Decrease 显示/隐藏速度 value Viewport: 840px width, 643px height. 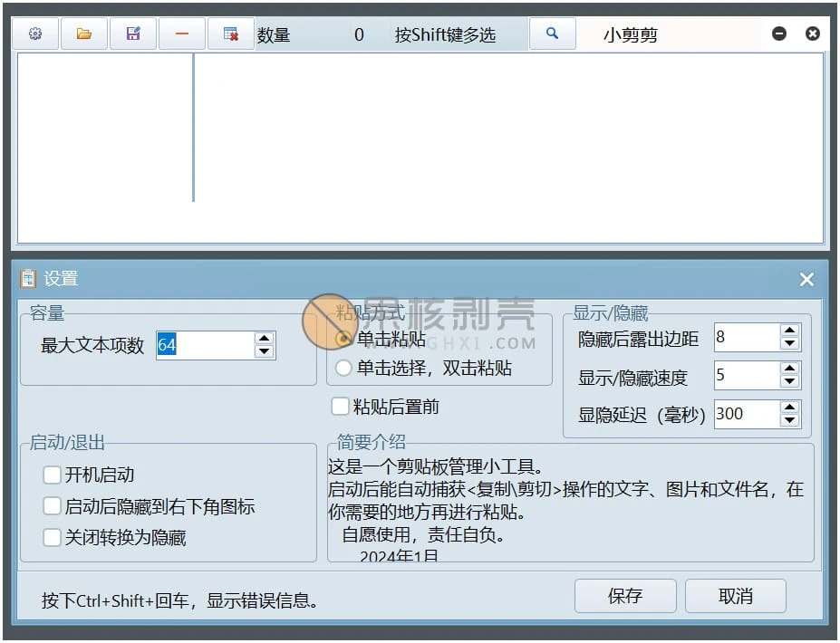tap(789, 382)
